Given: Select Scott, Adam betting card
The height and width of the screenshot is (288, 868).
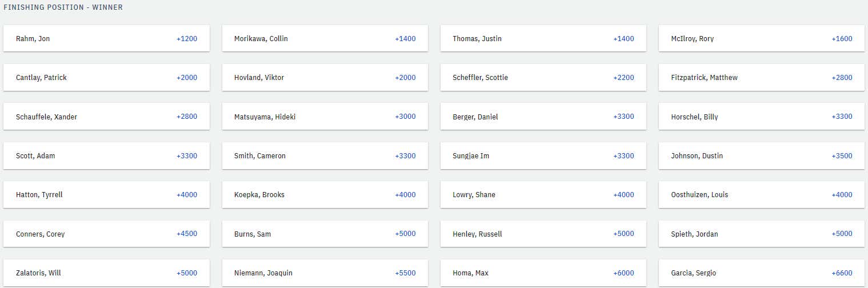Looking at the screenshot, I should point(106,155).
